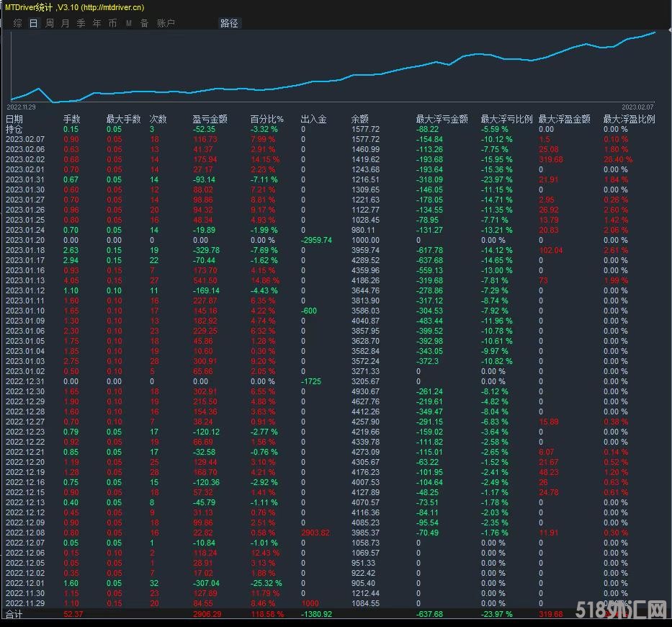Select the 日 daily statistics tab

click(x=33, y=23)
